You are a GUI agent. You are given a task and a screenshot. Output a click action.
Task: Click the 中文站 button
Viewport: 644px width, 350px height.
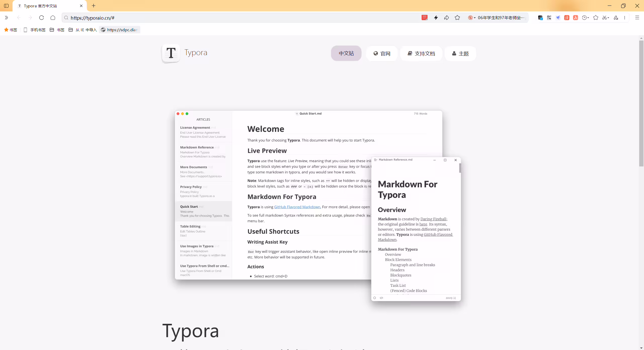(346, 53)
